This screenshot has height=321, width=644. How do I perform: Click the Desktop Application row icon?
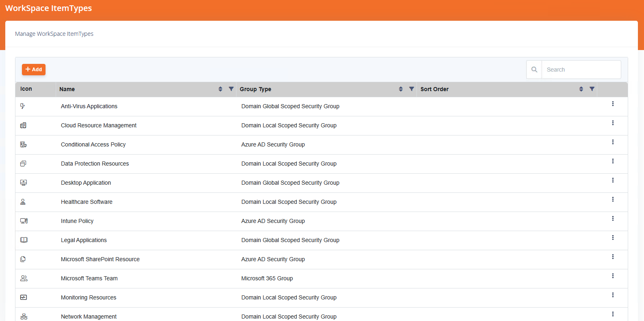[x=24, y=183]
